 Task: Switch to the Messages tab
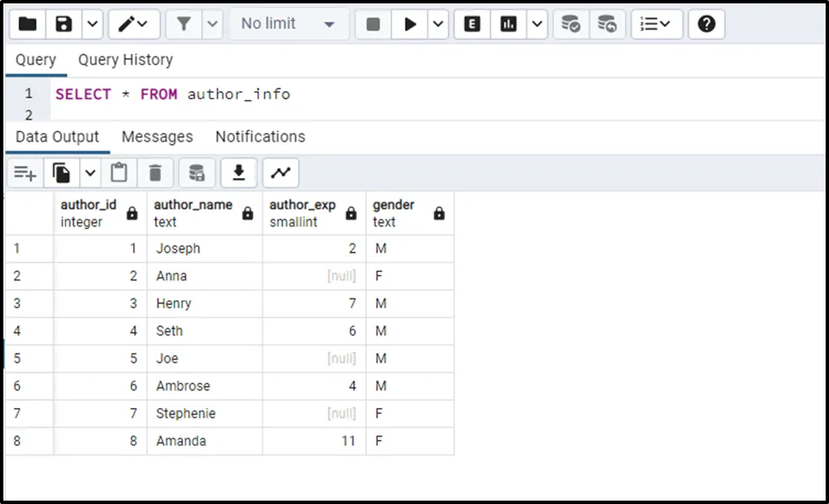157,137
